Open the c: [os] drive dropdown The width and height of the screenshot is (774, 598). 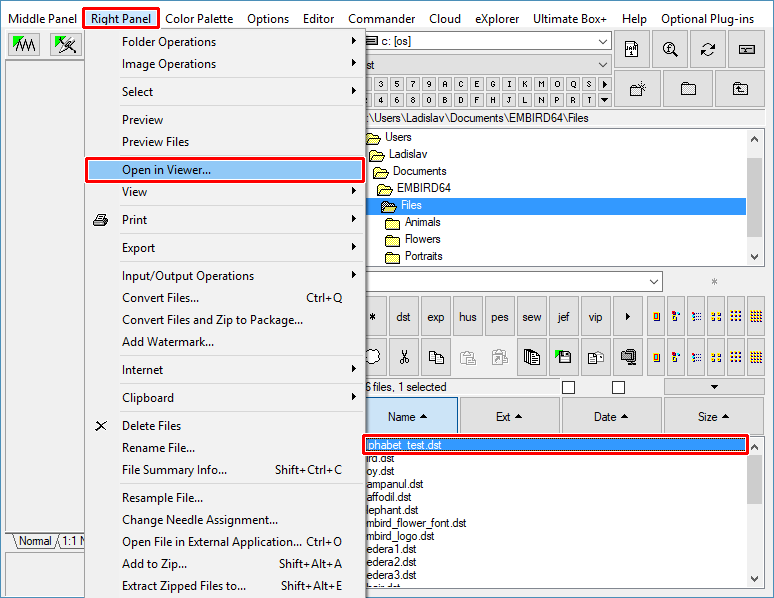[x=603, y=41]
